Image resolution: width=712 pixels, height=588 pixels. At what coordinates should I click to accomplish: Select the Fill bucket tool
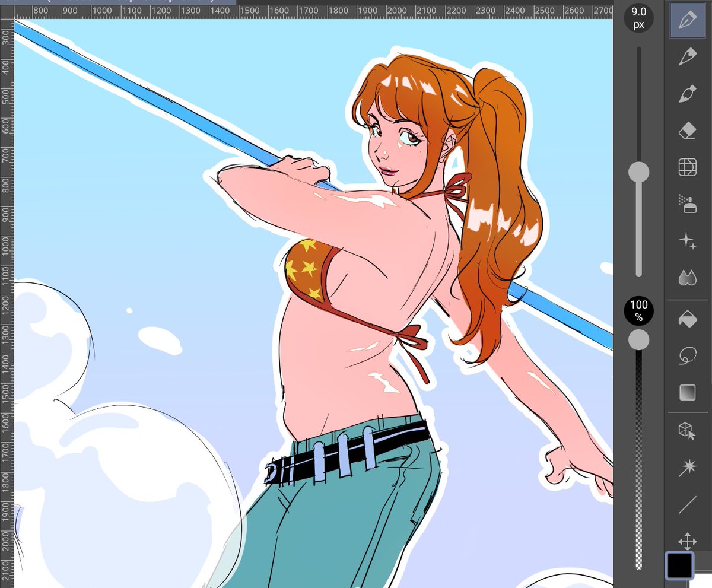tap(687, 319)
